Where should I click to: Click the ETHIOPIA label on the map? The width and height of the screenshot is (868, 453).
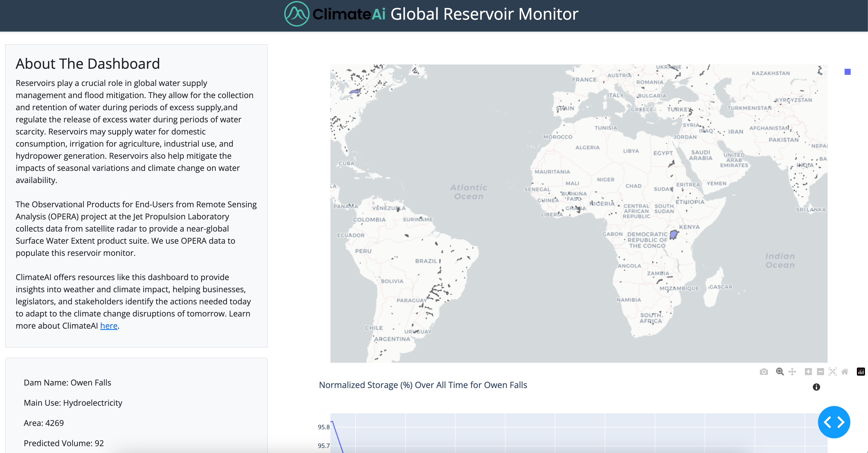click(690, 202)
